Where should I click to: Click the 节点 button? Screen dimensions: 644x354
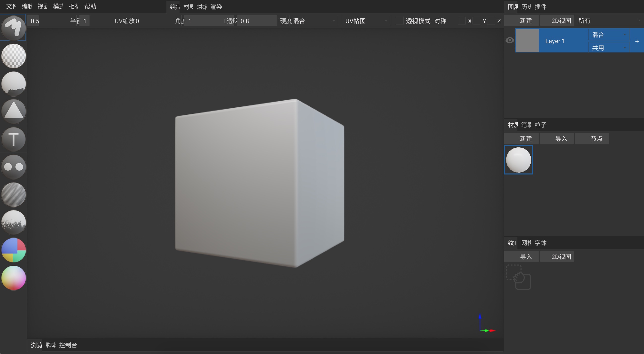592,138
